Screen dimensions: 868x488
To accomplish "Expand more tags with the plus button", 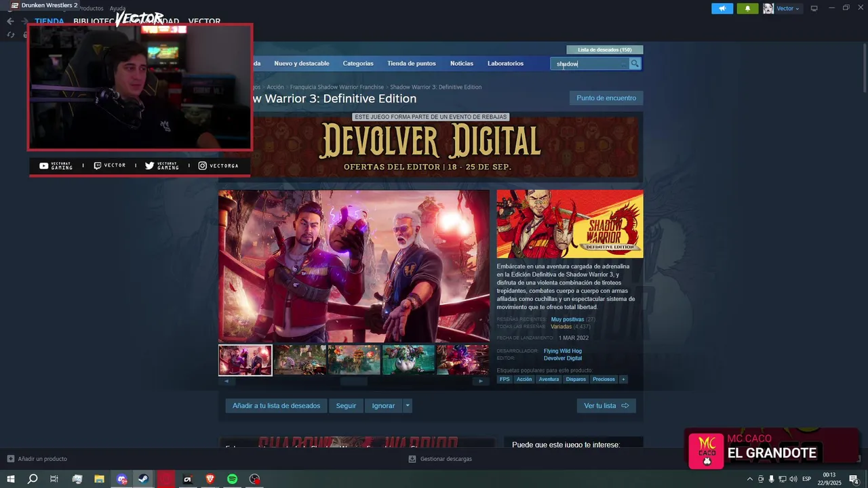I will coord(623,380).
